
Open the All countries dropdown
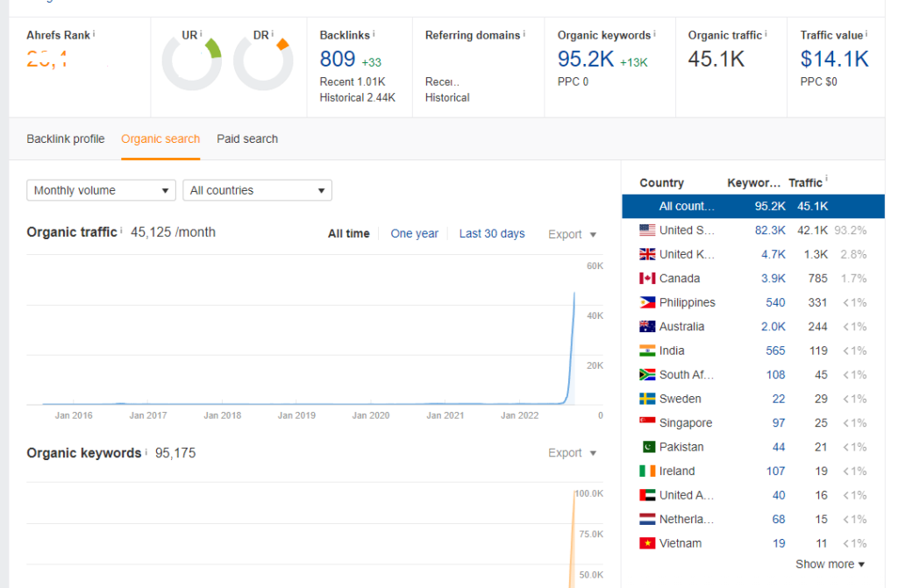(257, 190)
